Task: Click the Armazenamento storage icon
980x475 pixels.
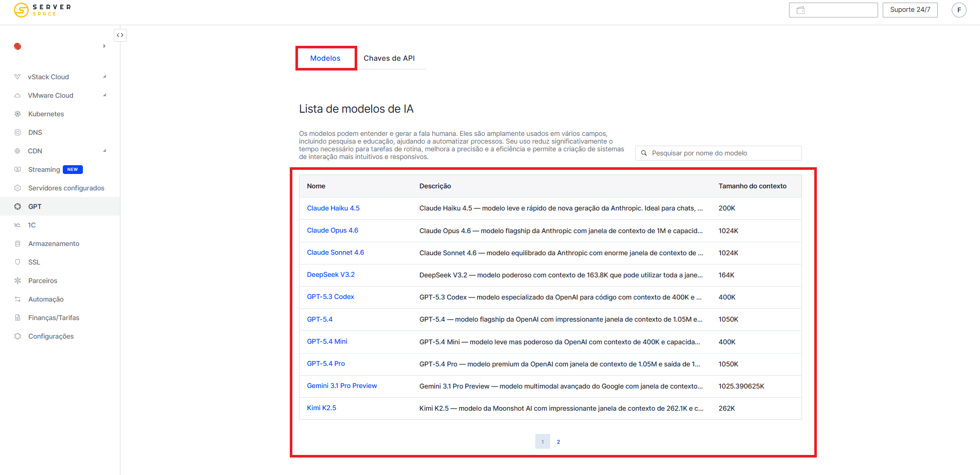Action: (x=17, y=243)
